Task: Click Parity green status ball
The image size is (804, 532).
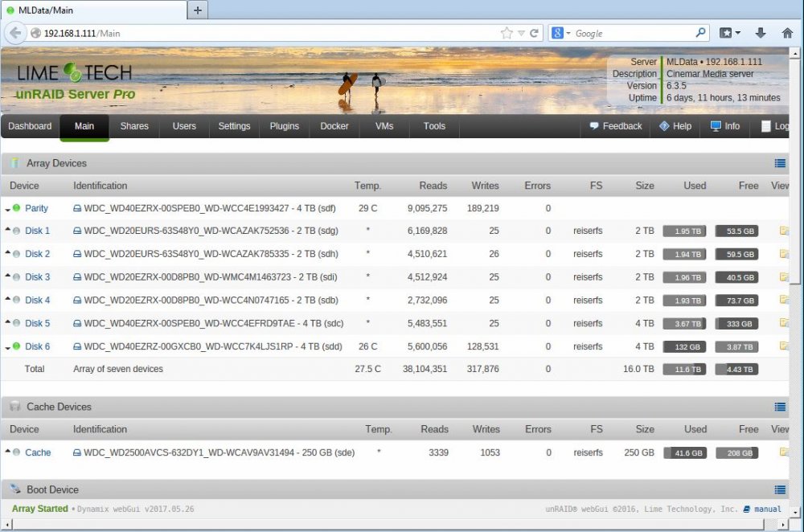Action: (x=16, y=207)
